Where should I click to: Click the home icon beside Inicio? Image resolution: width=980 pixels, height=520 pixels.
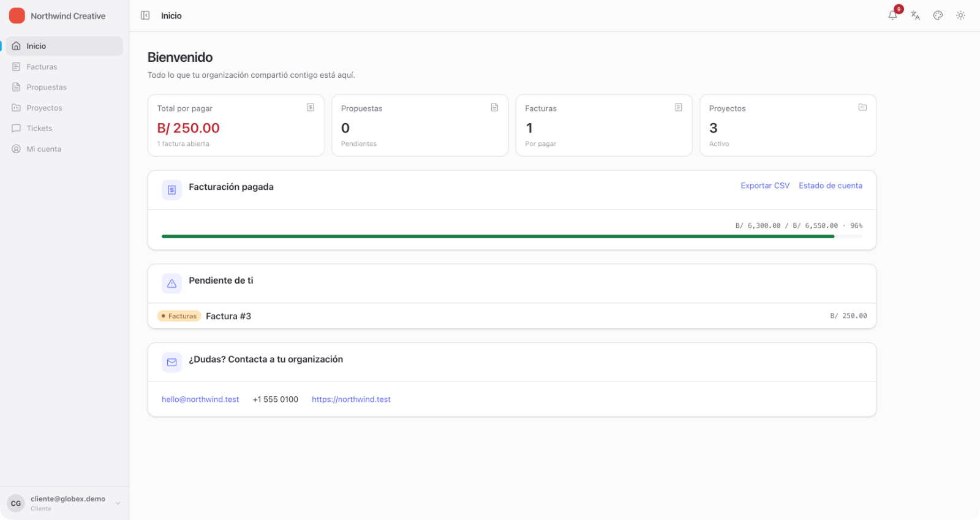click(x=17, y=46)
